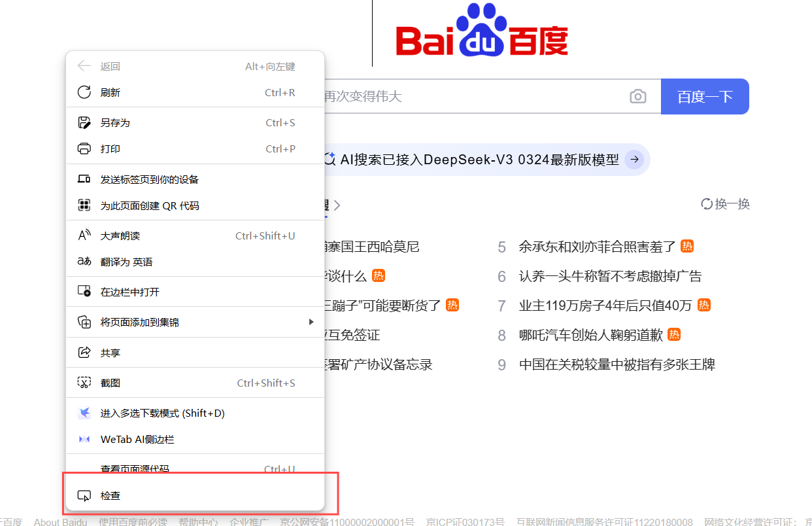
Task: Click the back arrow icon beside 返回
Action: tap(84, 66)
